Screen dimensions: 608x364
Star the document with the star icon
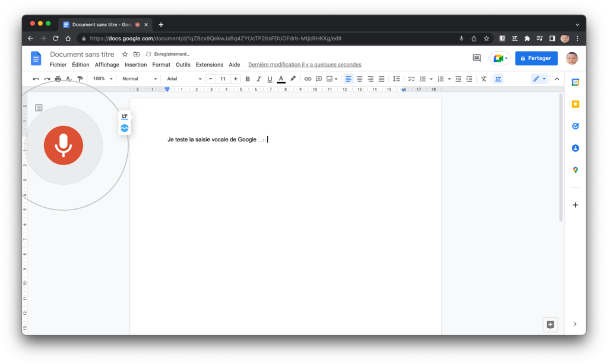[x=125, y=54]
